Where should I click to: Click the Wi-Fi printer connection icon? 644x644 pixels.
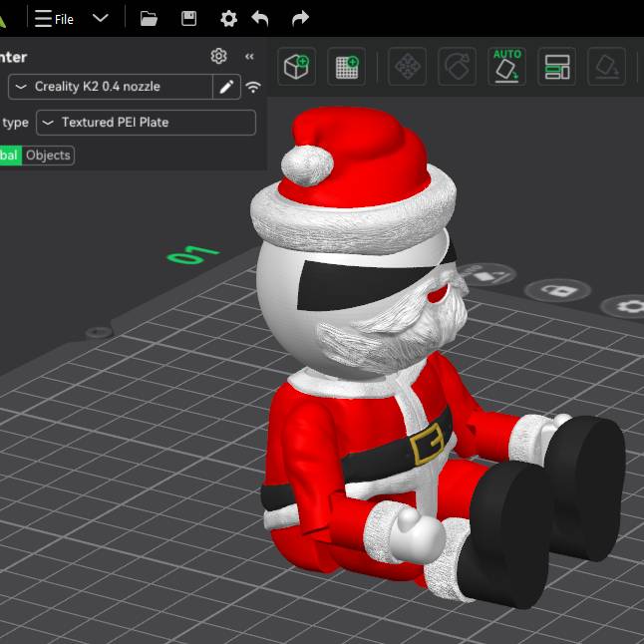pyautogui.click(x=253, y=87)
